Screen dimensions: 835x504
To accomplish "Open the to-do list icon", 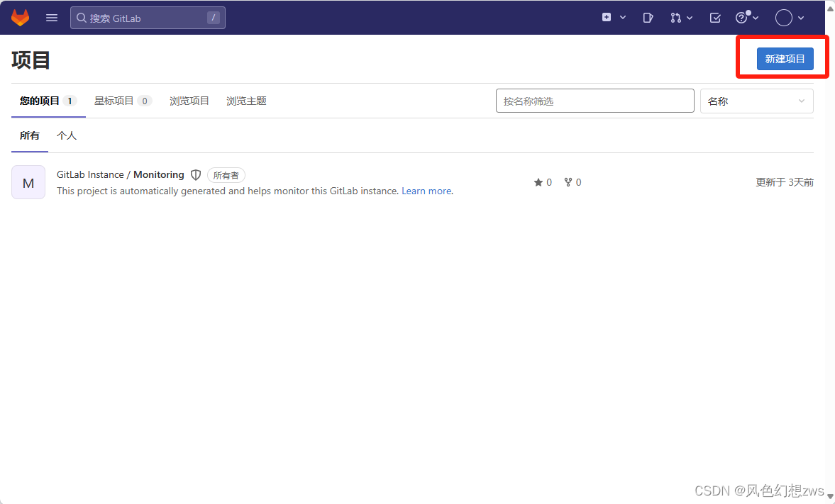I will tap(715, 17).
